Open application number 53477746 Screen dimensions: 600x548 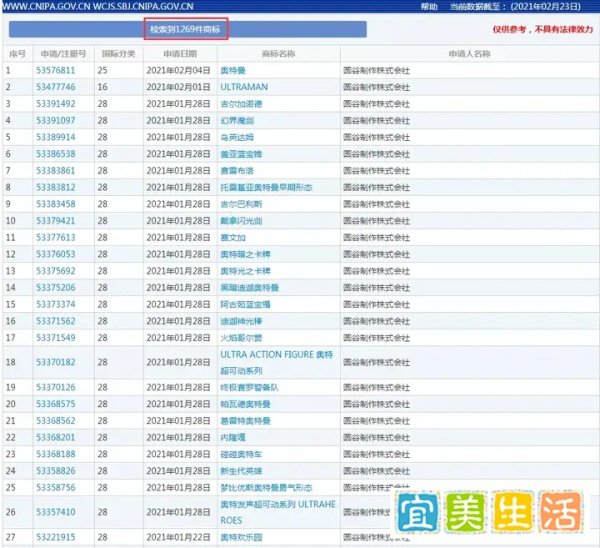[x=55, y=87]
